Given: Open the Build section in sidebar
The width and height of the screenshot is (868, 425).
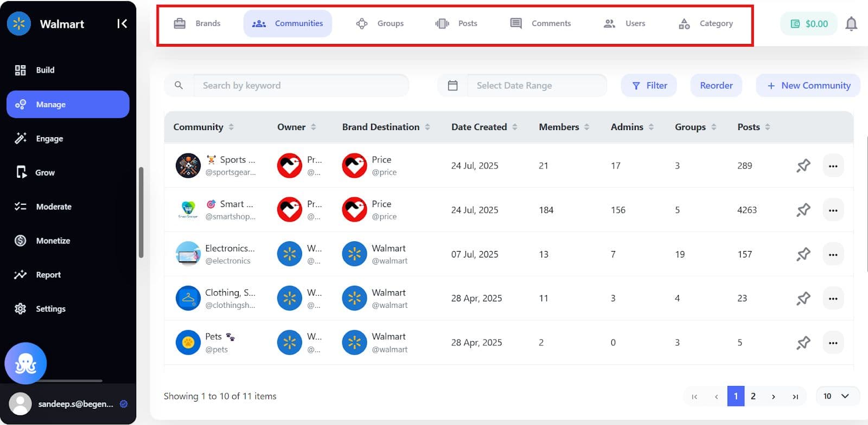Looking at the screenshot, I should click(68, 70).
